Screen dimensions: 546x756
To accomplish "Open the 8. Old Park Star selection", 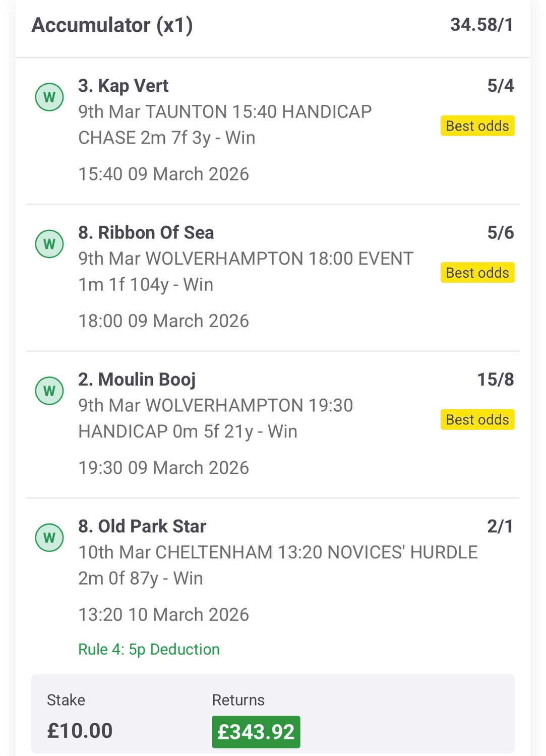I will tap(142, 526).
